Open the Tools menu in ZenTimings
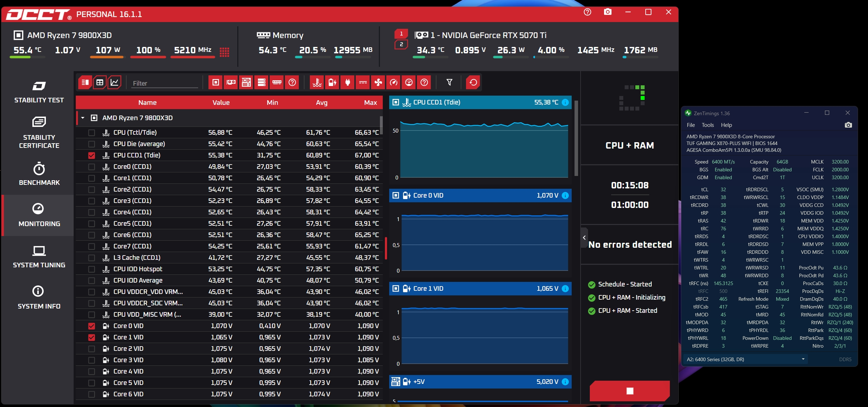Image resolution: width=868 pixels, height=407 pixels. point(707,125)
